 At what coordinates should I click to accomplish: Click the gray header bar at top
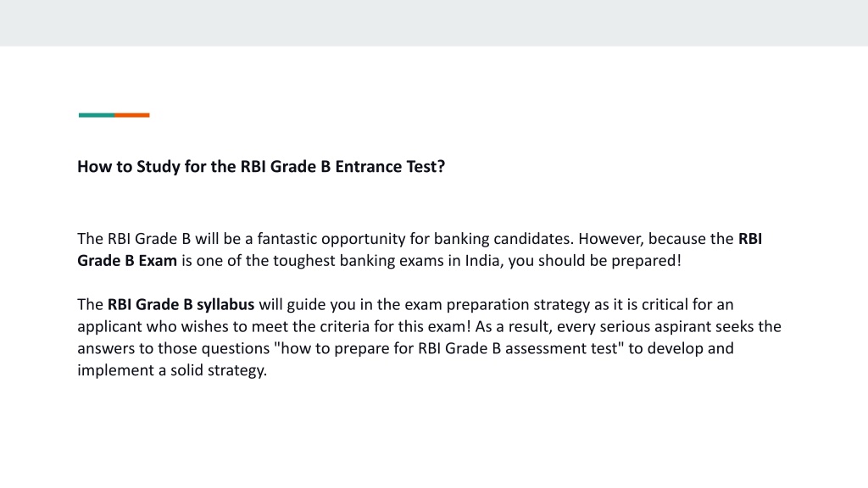click(x=434, y=23)
